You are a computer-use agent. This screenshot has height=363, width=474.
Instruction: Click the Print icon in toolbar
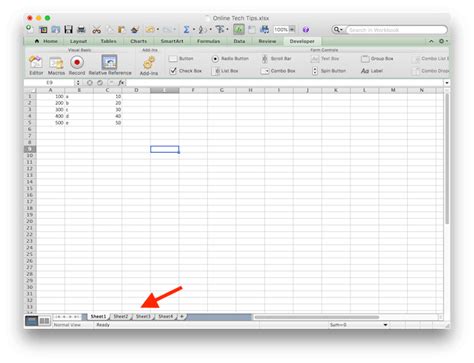[81, 30]
